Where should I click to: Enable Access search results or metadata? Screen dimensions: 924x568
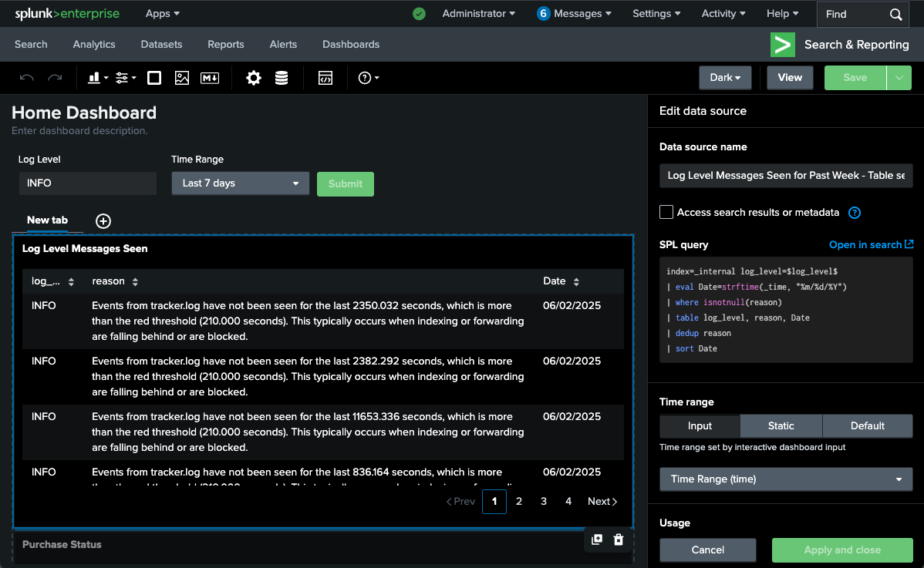[x=666, y=212]
